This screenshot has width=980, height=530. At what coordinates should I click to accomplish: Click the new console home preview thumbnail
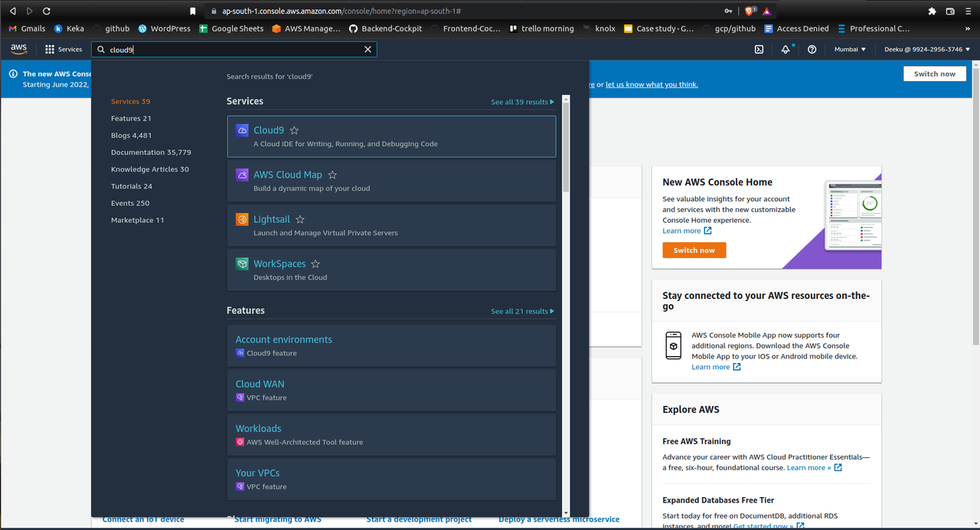pos(853,215)
